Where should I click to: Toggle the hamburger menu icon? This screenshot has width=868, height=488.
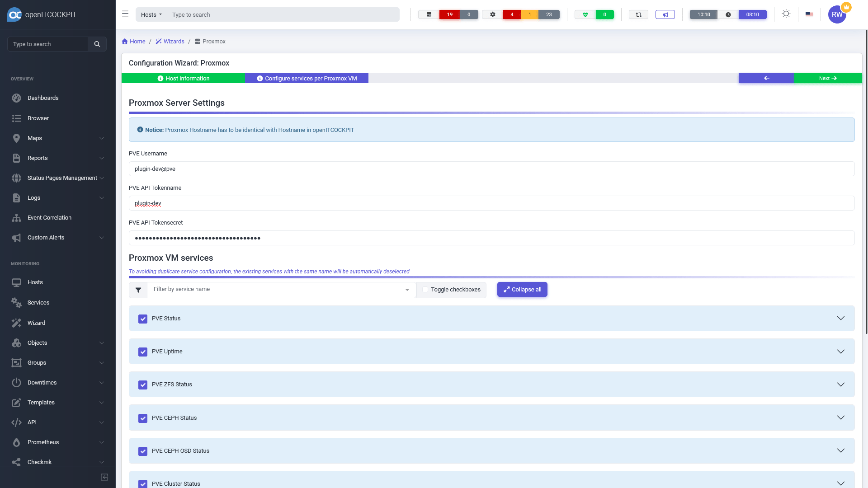click(x=125, y=14)
